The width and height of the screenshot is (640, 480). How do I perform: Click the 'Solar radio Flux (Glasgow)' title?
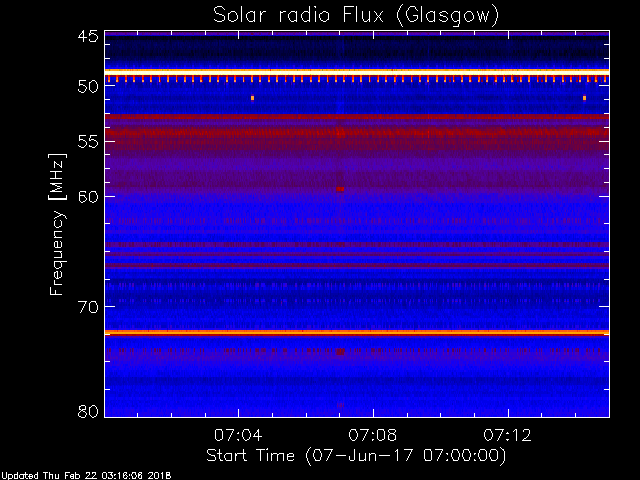[x=356, y=16]
